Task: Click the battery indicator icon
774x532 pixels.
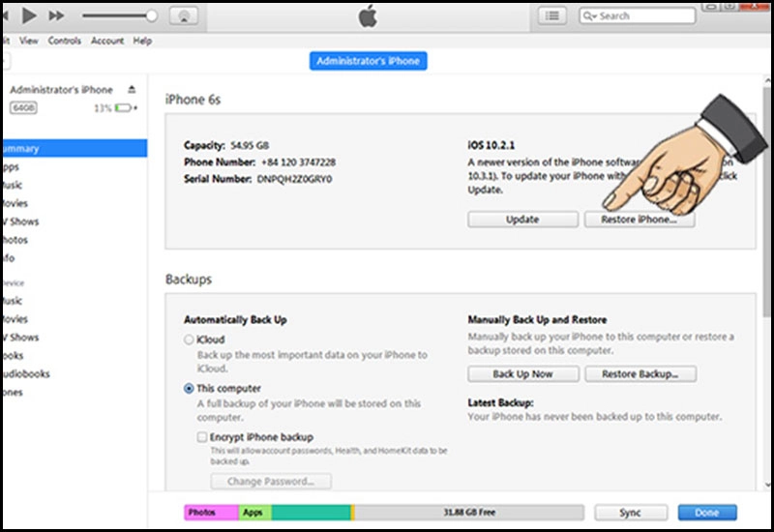Action: pyautogui.click(x=124, y=107)
